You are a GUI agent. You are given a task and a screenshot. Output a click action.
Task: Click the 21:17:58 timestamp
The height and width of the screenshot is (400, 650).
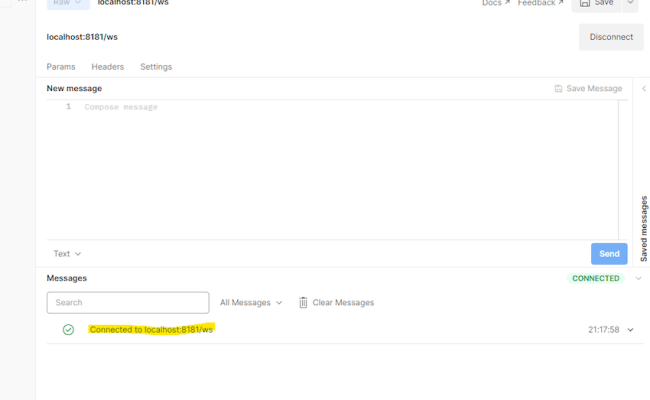(604, 330)
